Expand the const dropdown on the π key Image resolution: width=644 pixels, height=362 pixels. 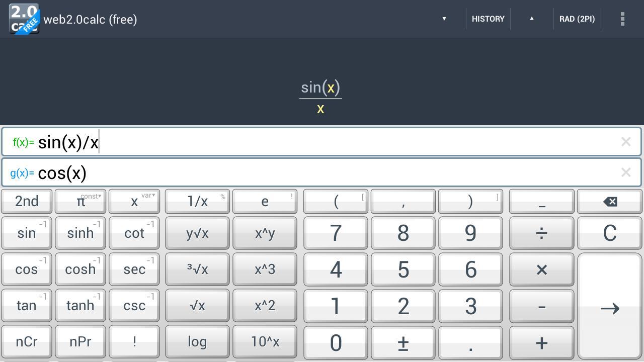coord(91,196)
